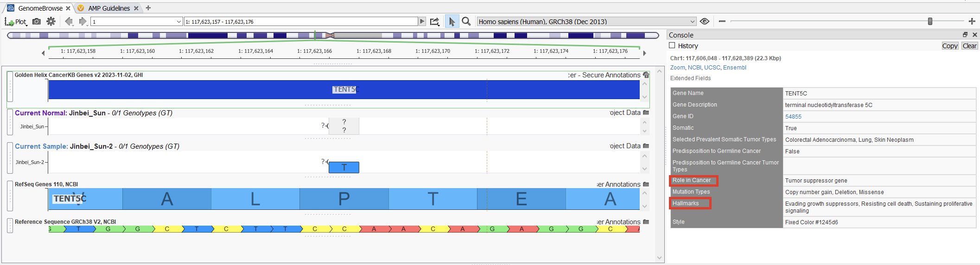Move the zoom slider handle
The height and width of the screenshot is (265, 980).
pyautogui.click(x=930, y=21)
